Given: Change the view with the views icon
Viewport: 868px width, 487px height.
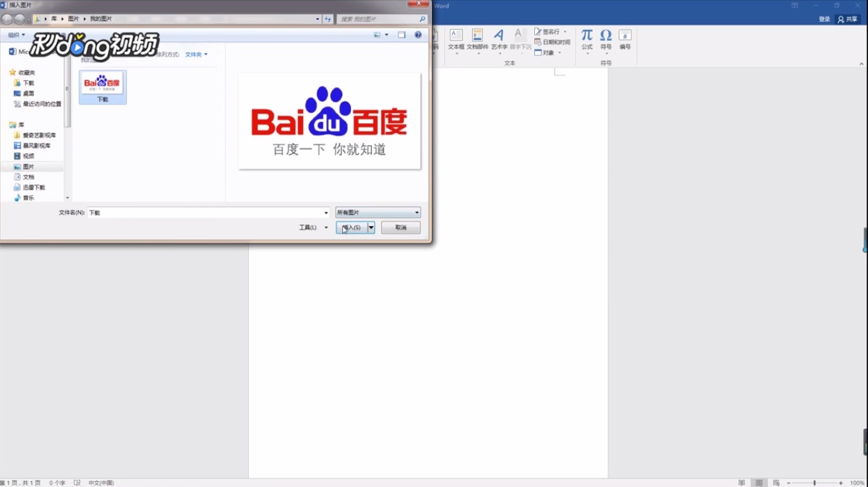Looking at the screenshot, I should click(377, 35).
